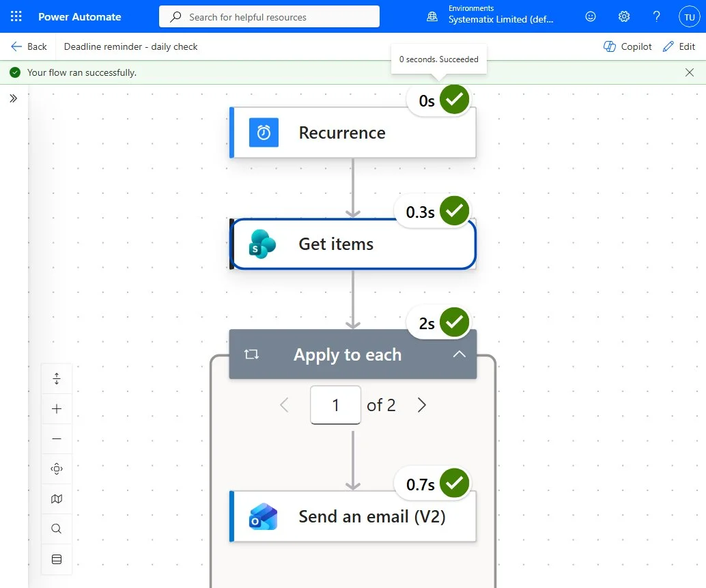Viewport: 706px width, 588px height.
Task: Click Edit to modify the flow
Action: 679,46
